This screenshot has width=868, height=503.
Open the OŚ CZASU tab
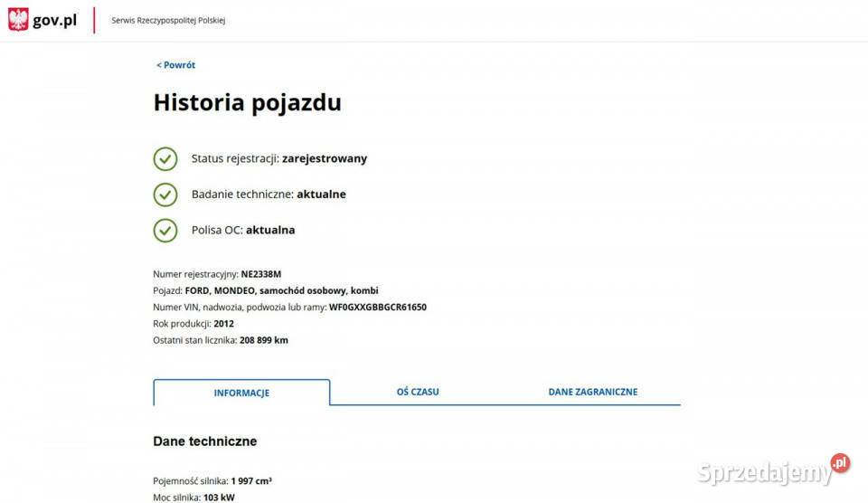point(418,393)
